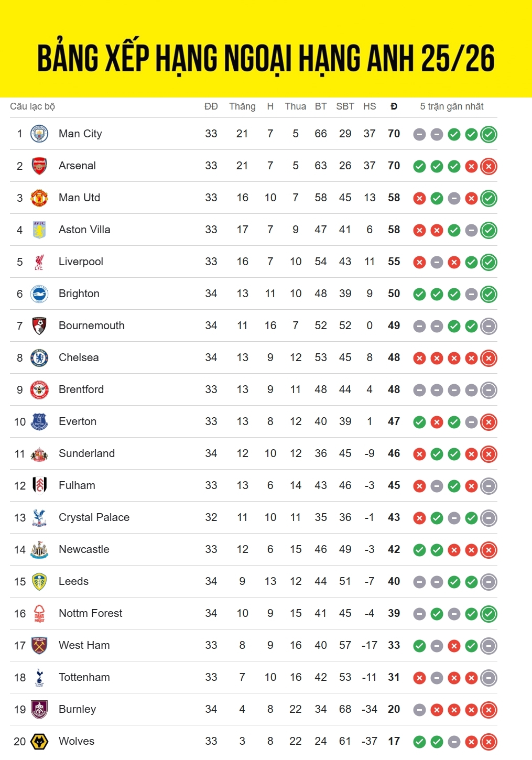
Task: Click the Nottm Forest latest win icon
Action: point(488,614)
